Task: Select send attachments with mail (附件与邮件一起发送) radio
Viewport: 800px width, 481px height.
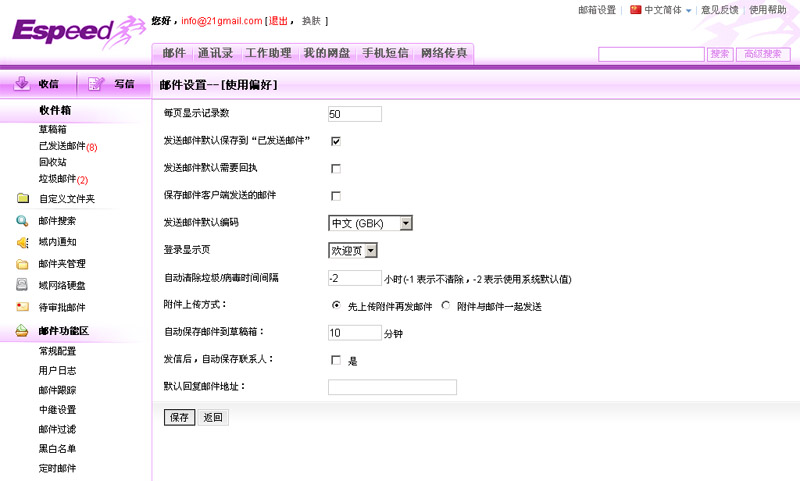Action: (446, 306)
